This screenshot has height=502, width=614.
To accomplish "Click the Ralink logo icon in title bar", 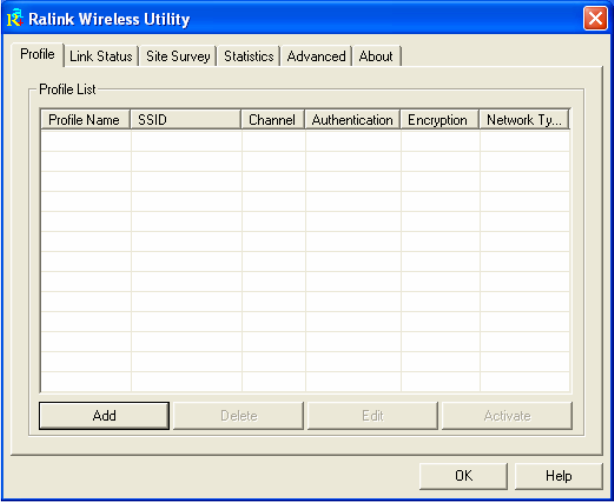I will point(15,18).
